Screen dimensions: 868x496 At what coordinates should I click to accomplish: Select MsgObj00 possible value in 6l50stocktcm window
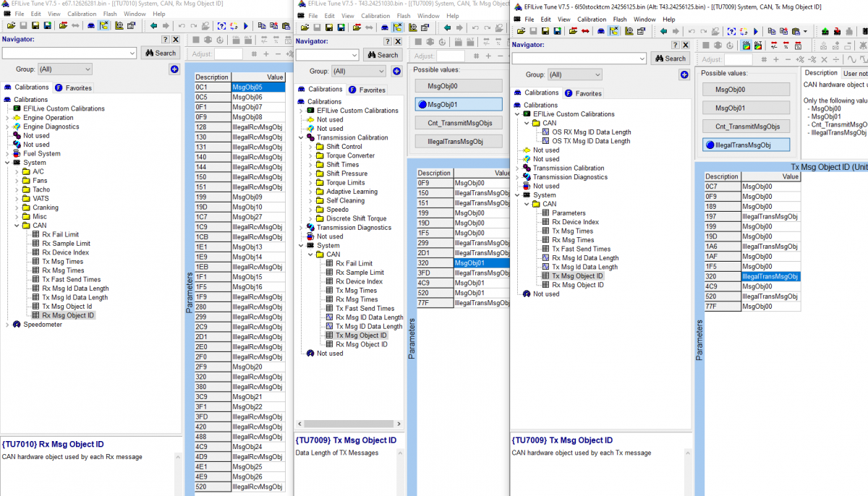(746, 90)
